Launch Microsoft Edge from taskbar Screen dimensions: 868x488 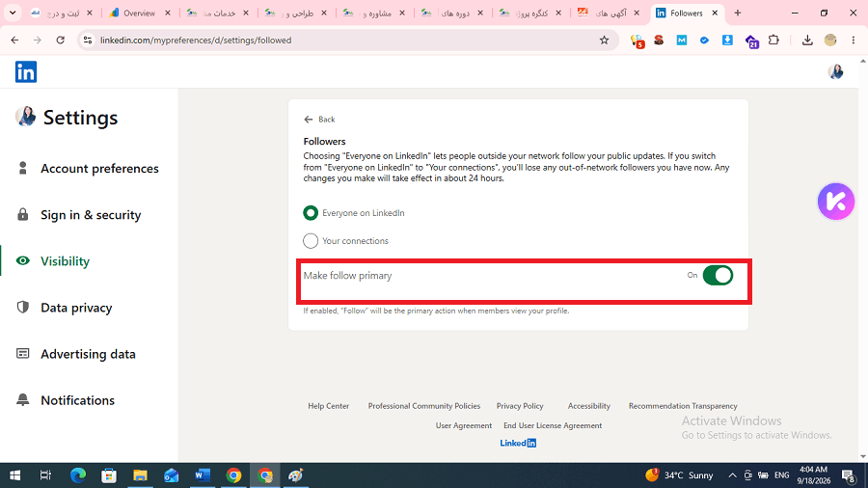77,475
